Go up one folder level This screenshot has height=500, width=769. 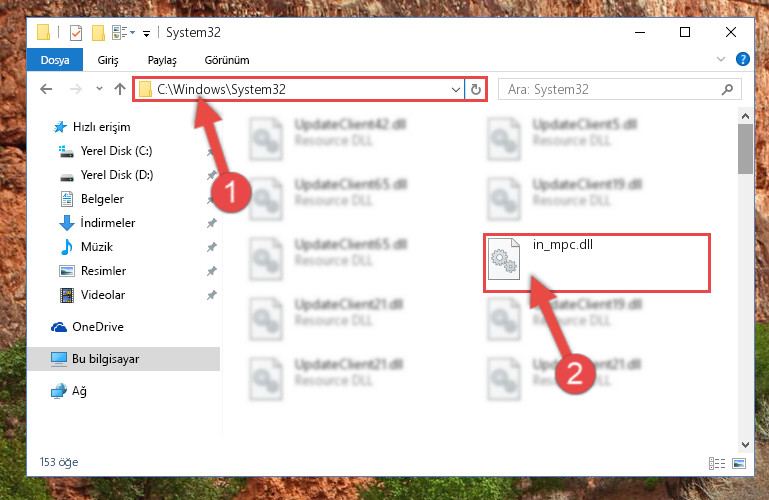coord(120,89)
